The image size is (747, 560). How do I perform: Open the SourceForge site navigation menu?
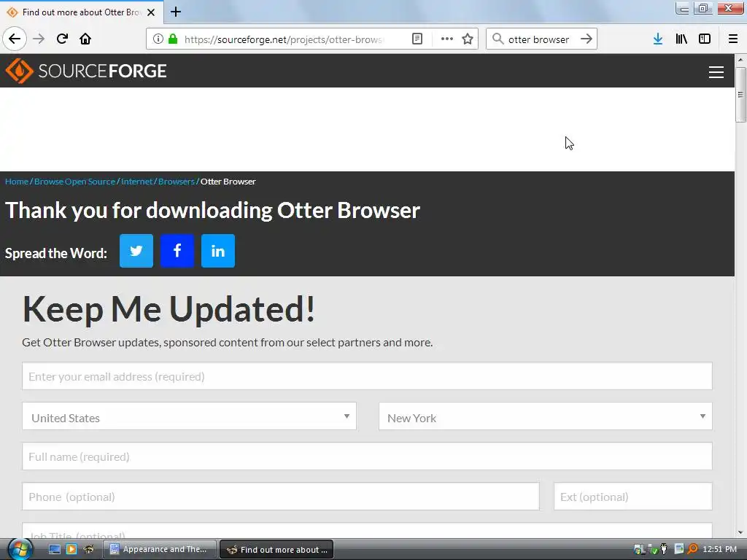pos(716,72)
